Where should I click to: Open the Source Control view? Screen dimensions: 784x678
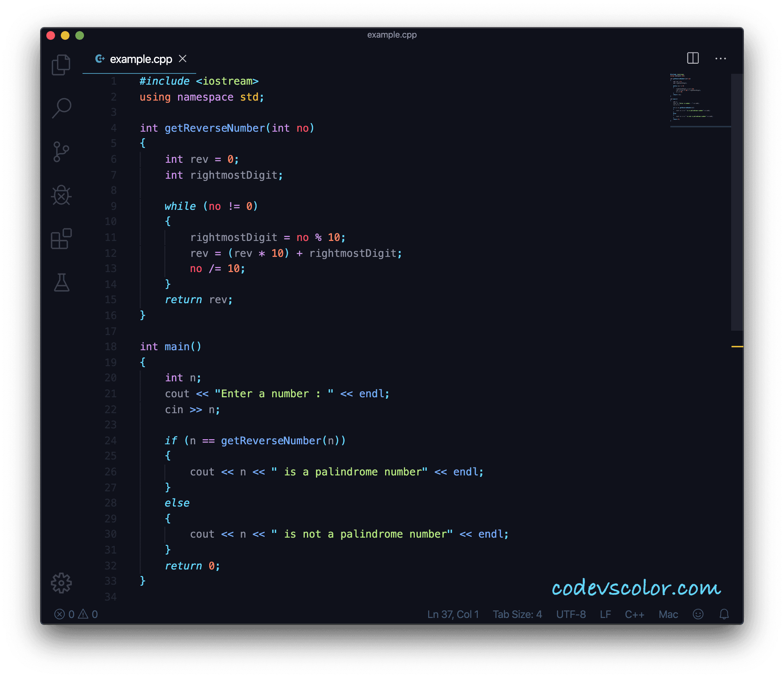tap(61, 152)
